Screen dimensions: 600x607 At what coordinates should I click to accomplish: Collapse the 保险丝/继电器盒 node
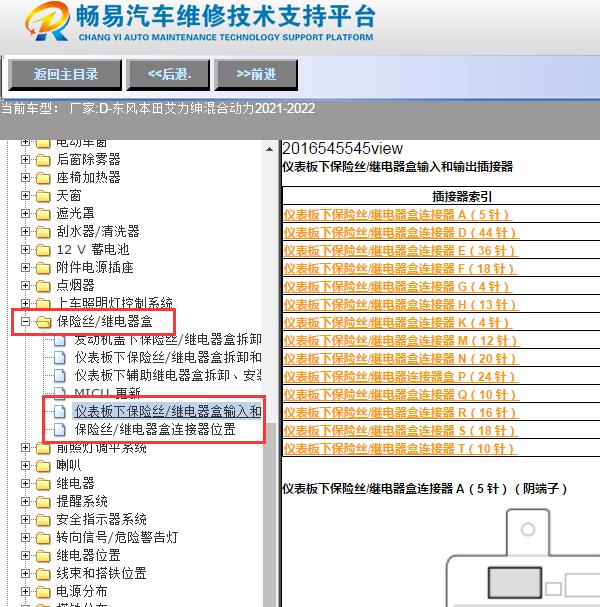25,321
